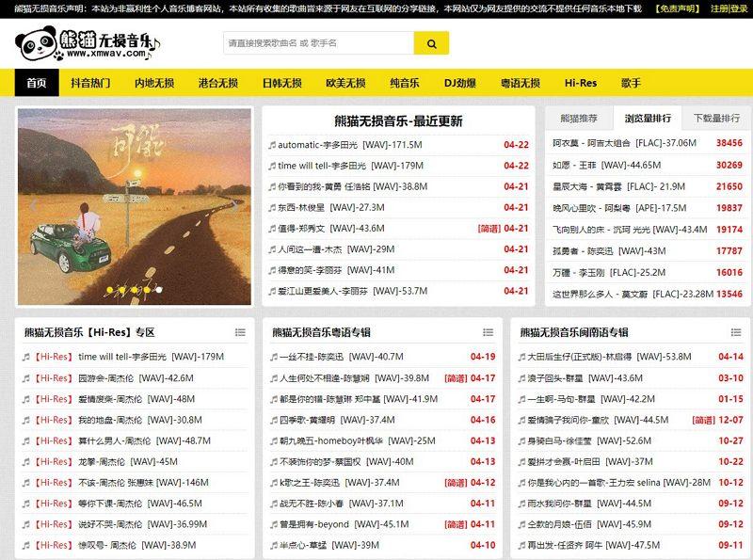The image size is (753, 560).
Task: Open the 欧美无损 nav item
Action: click(x=345, y=83)
